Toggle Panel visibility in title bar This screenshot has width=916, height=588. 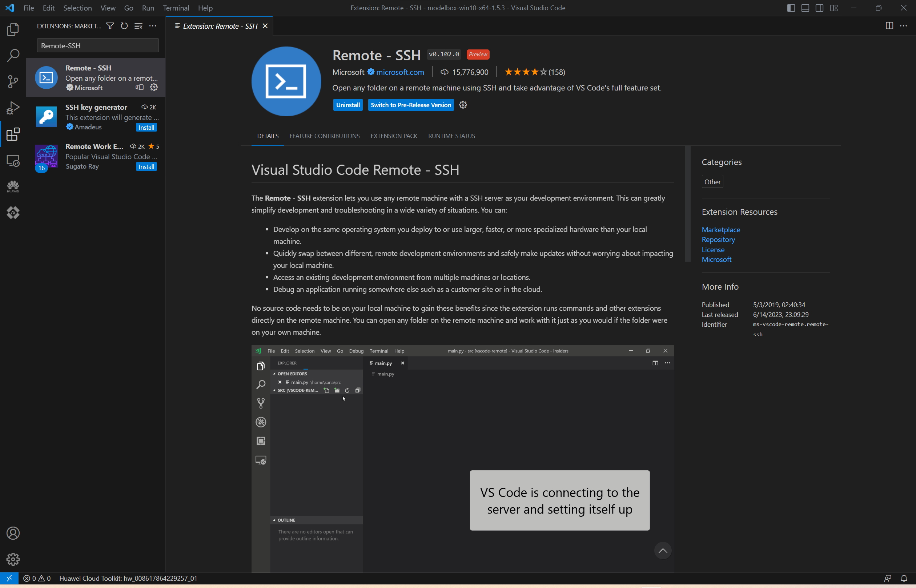click(x=805, y=8)
